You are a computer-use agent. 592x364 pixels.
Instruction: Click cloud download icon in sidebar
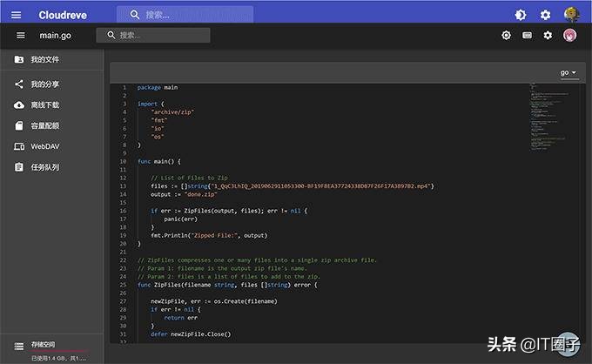click(19, 105)
